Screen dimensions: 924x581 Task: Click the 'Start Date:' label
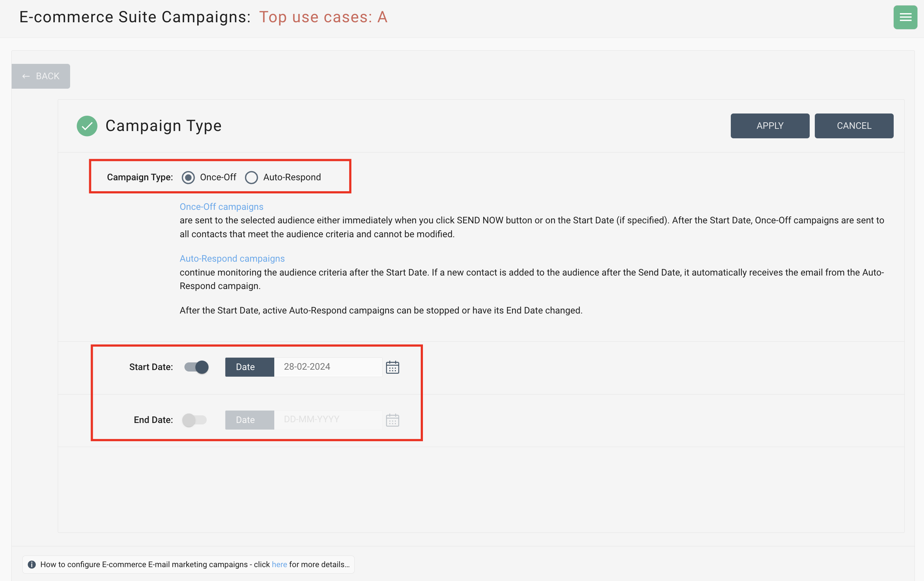[x=151, y=367]
